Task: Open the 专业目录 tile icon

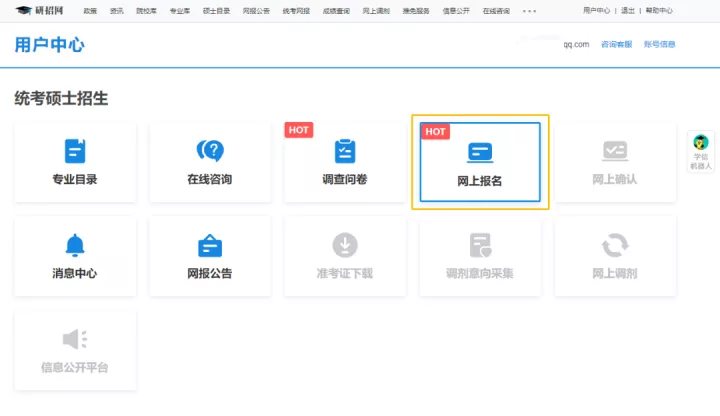Action: [x=75, y=151]
